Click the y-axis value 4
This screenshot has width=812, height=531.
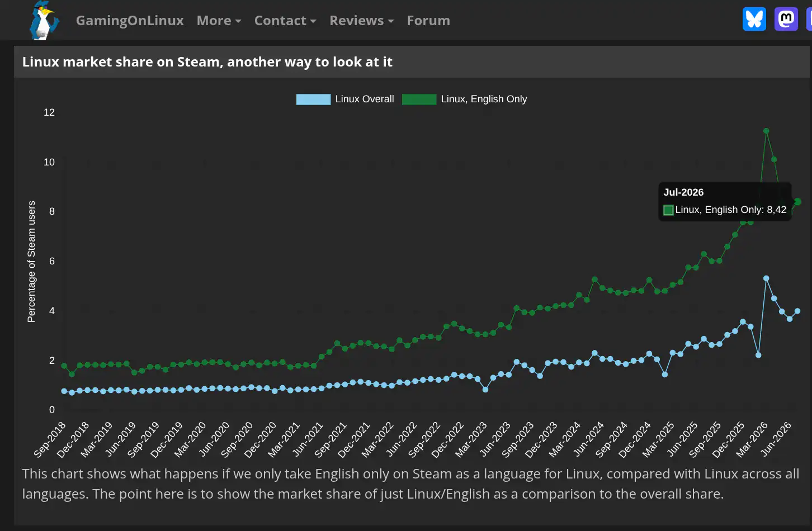tap(52, 311)
